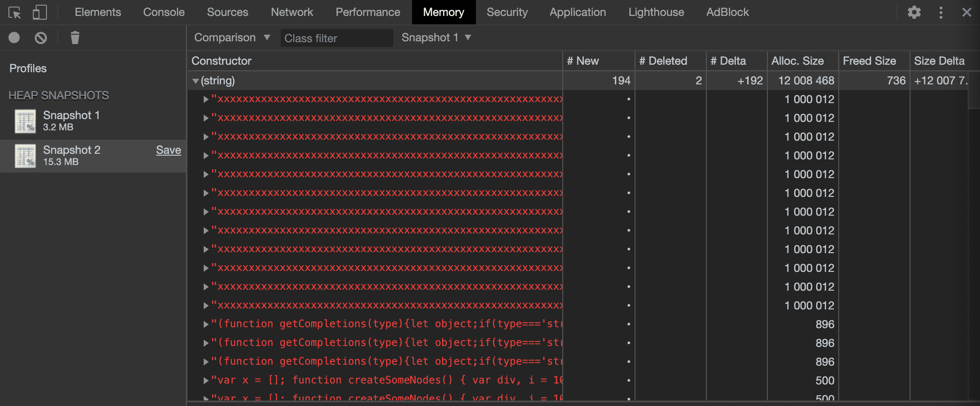Open DevTools settings gear
Image resolution: width=980 pixels, height=406 pixels.
coord(914,12)
